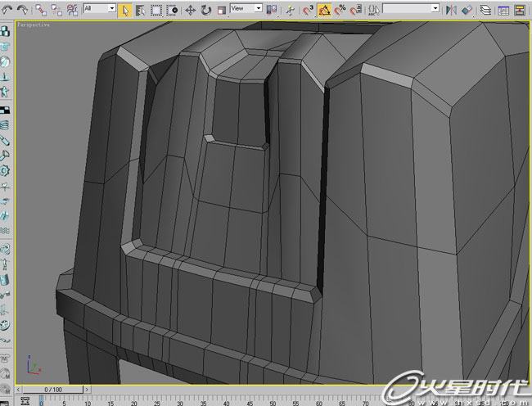Enable the Select and Manipulate tool
Image resolution: width=532 pixels, height=406 pixels.
[290, 11]
